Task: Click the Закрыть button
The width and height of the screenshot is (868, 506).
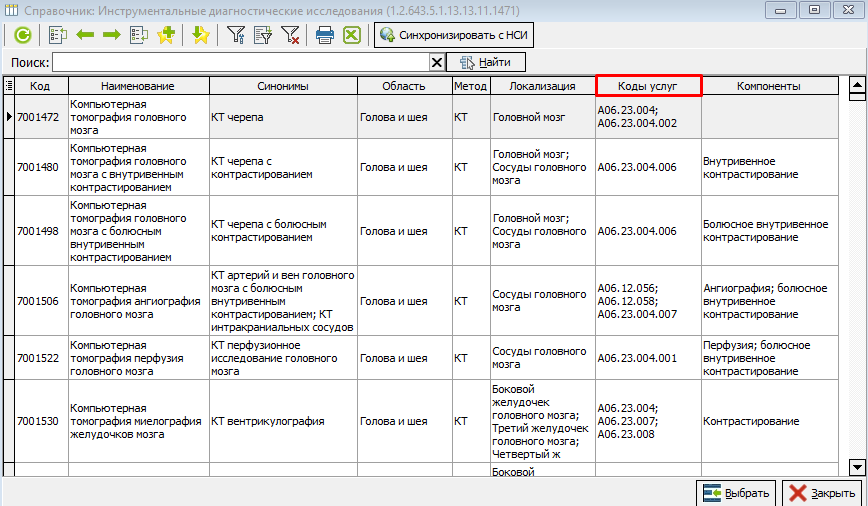Action: pyautogui.click(x=821, y=492)
